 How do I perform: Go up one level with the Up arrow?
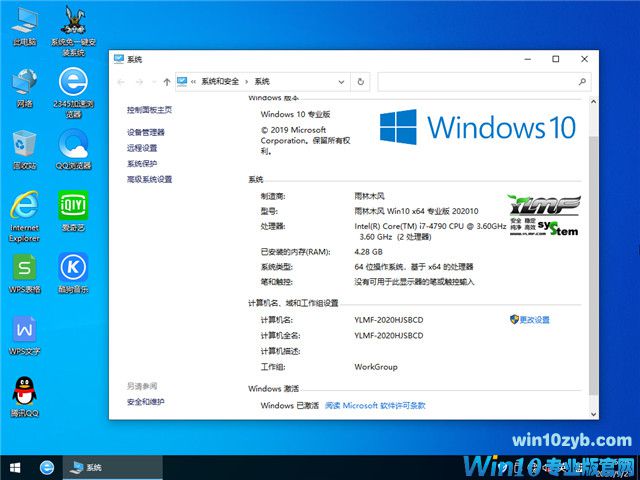167,82
